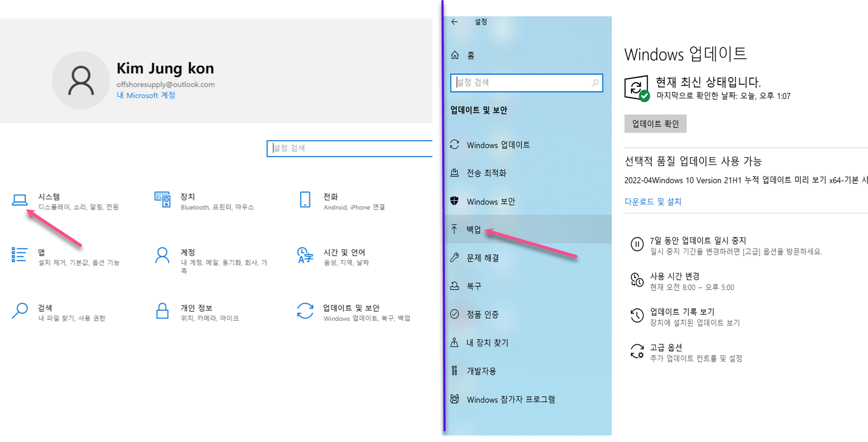
Task: Click the Windows 보안 shield icon
Action: tap(455, 201)
